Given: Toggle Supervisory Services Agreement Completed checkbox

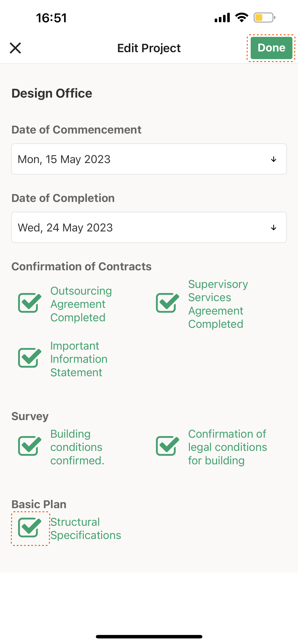Looking at the screenshot, I should click(x=167, y=303).
